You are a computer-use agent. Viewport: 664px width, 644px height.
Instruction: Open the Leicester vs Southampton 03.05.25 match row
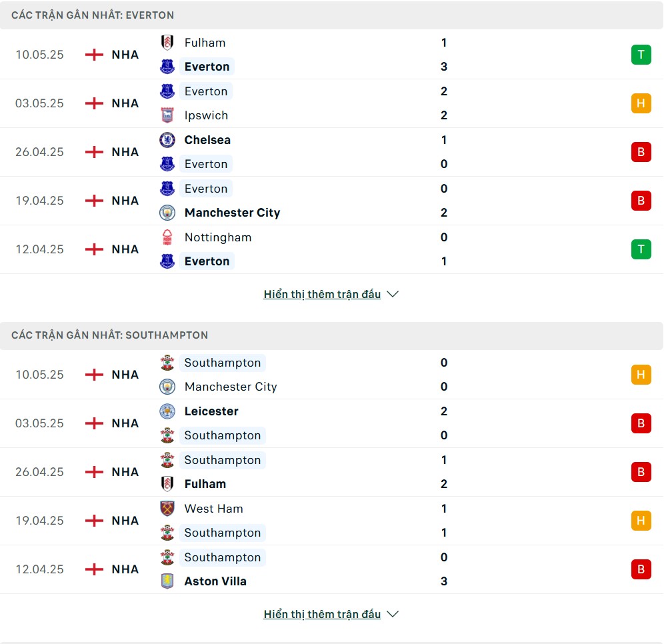pyautogui.click(x=332, y=423)
